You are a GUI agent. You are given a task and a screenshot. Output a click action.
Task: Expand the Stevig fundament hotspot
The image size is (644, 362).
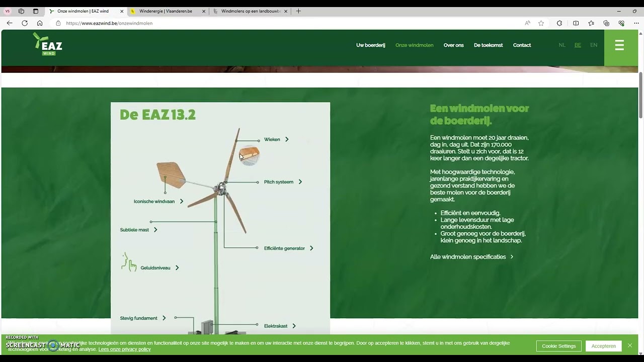143,318
